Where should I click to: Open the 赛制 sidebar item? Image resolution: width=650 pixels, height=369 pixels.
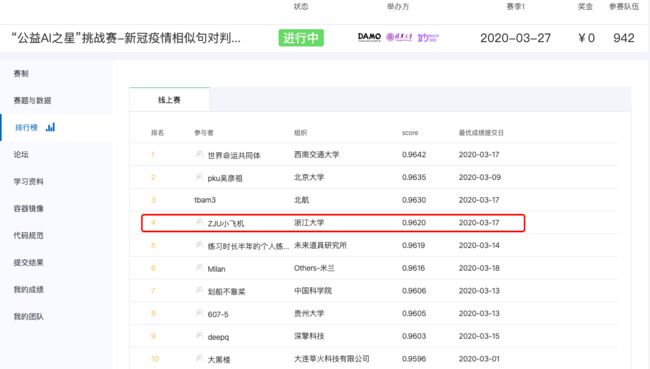[21, 73]
